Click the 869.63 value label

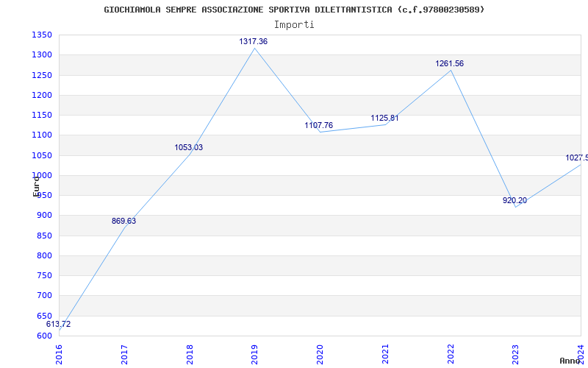pos(123,222)
